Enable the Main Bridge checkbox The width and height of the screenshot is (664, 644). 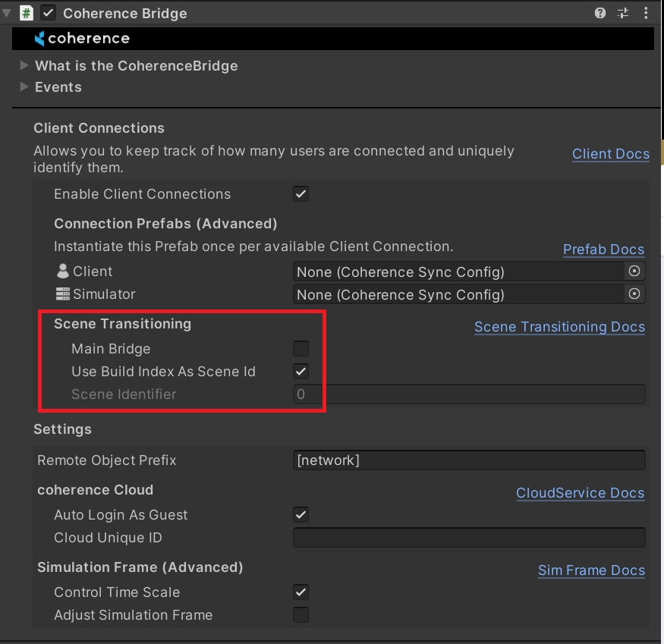pyautogui.click(x=301, y=349)
